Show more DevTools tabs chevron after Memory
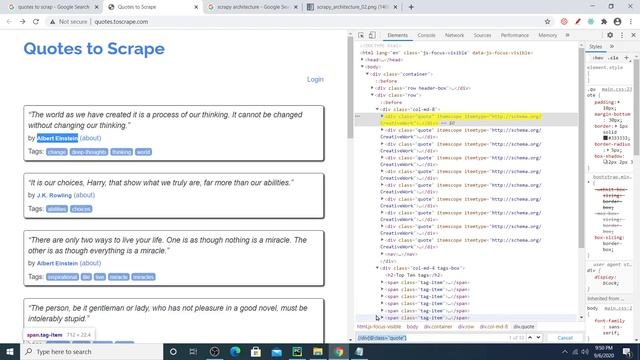The width and height of the screenshot is (640, 360). [567, 36]
